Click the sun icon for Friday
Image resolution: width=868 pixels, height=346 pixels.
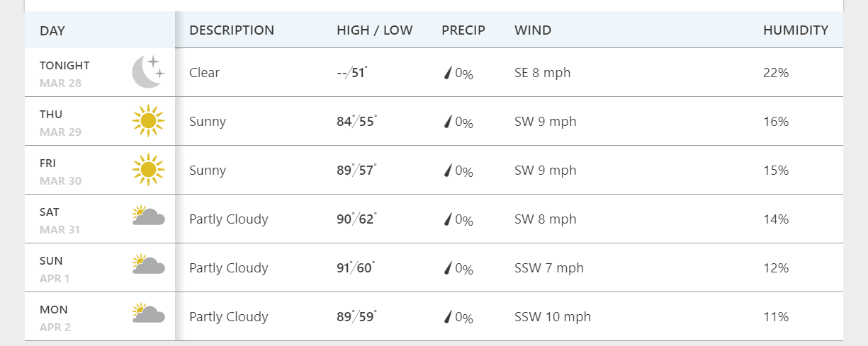[148, 170]
